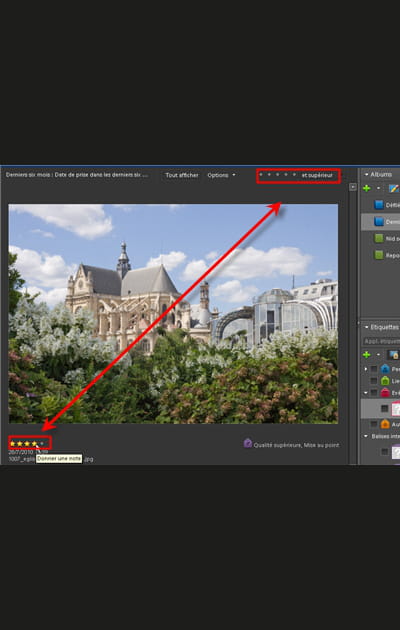Set third yellow star under the photo
This screenshot has width=400, height=630.
point(27,444)
